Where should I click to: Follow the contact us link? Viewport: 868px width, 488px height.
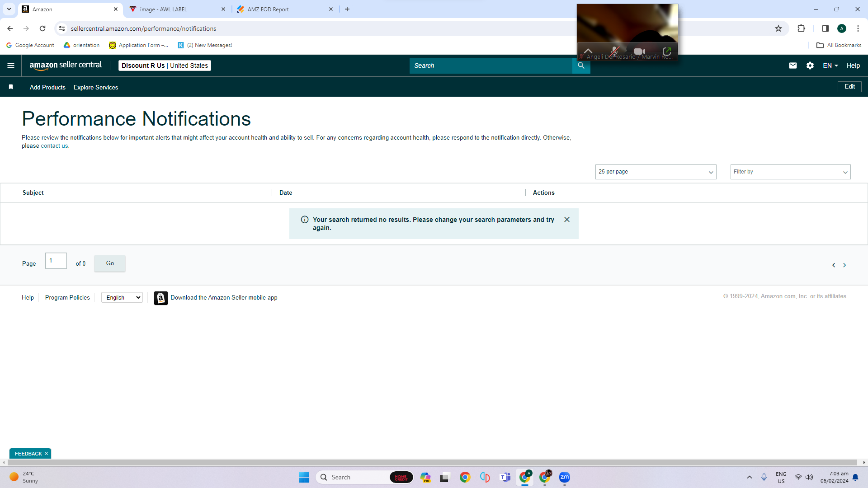(x=55, y=146)
